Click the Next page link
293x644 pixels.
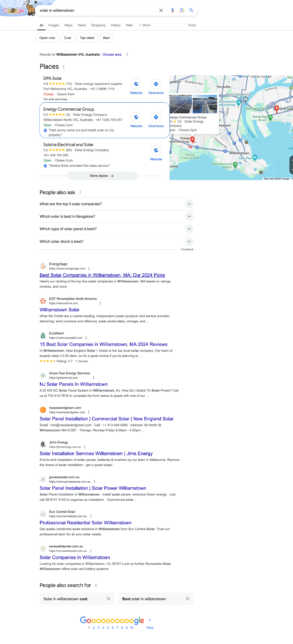[x=150, y=628]
